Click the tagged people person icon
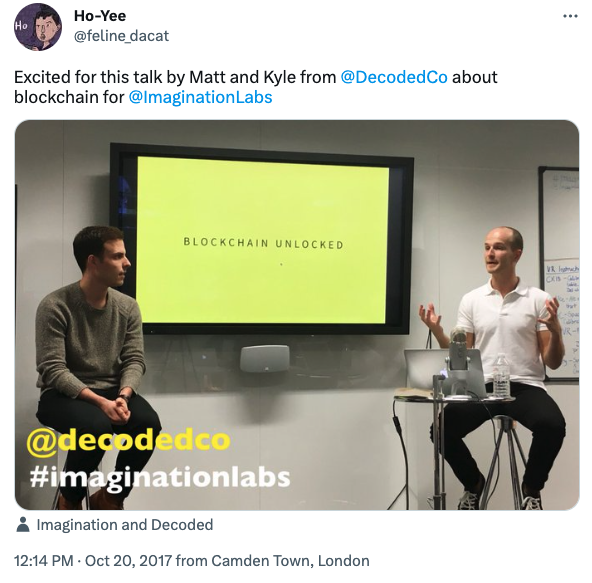The width and height of the screenshot is (592, 583). pos(23,524)
